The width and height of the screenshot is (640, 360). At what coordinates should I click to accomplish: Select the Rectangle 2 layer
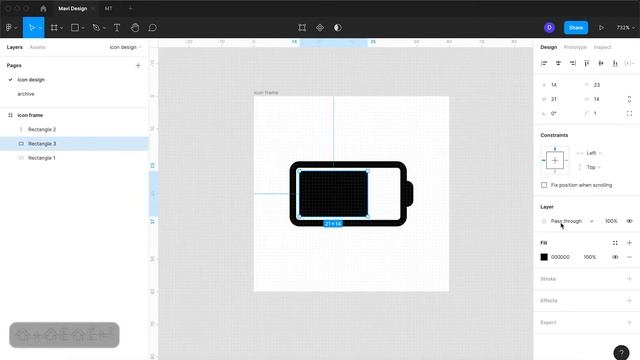(x=42, y=129)
